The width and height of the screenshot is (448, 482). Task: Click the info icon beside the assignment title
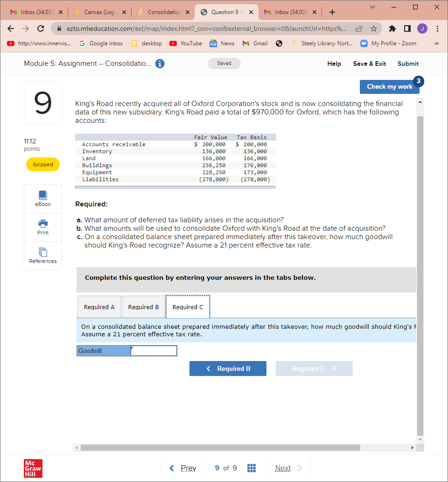(x=160, y=64)
